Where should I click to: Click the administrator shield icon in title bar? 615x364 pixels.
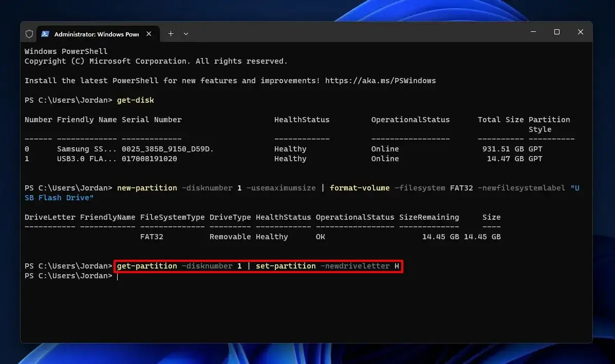point(29,34)
